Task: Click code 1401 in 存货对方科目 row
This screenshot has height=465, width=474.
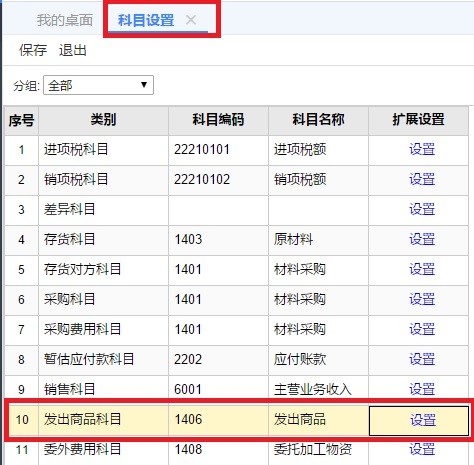Action: [x=188, y=269]
